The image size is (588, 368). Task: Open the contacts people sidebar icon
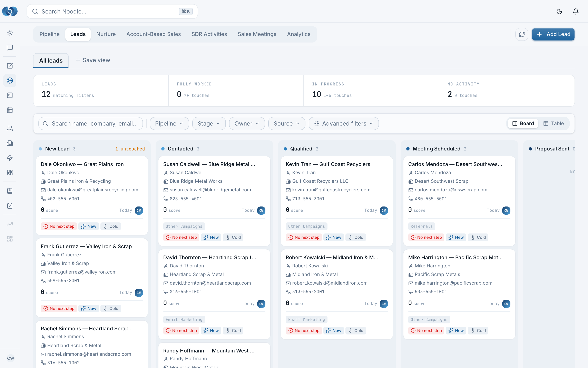pos(10,128)
